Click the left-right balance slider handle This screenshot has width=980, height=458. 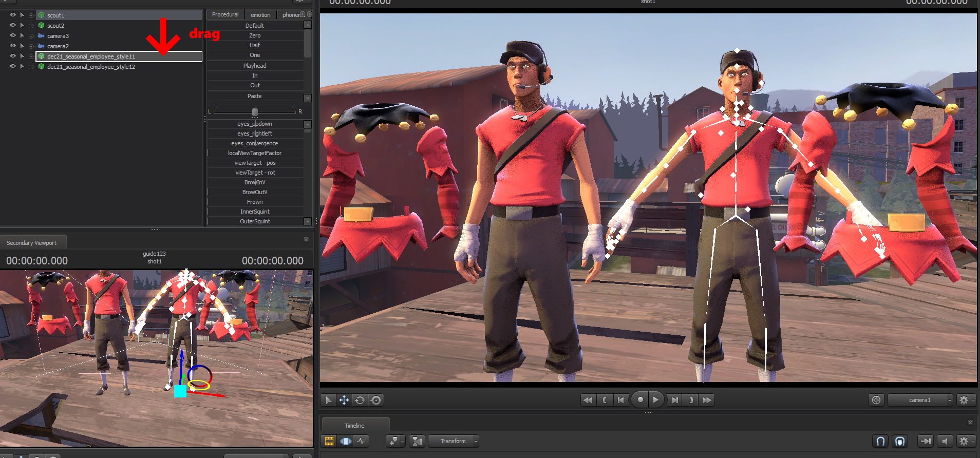255,111
